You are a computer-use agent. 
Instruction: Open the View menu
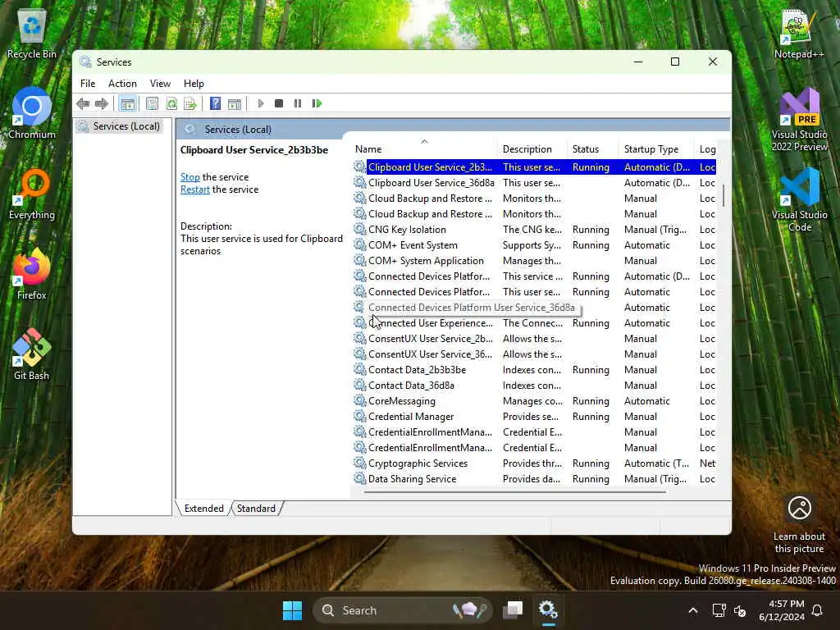tap(160, 84)
